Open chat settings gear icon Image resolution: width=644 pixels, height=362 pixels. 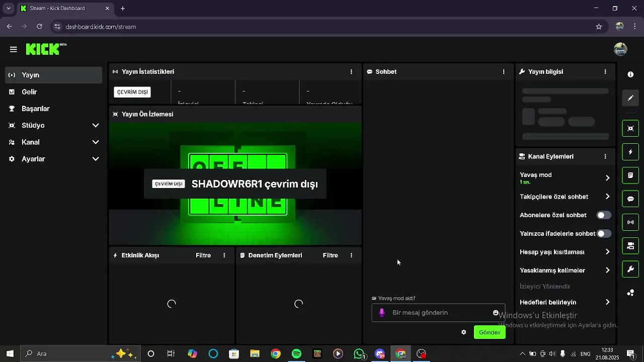click(464, 332)
